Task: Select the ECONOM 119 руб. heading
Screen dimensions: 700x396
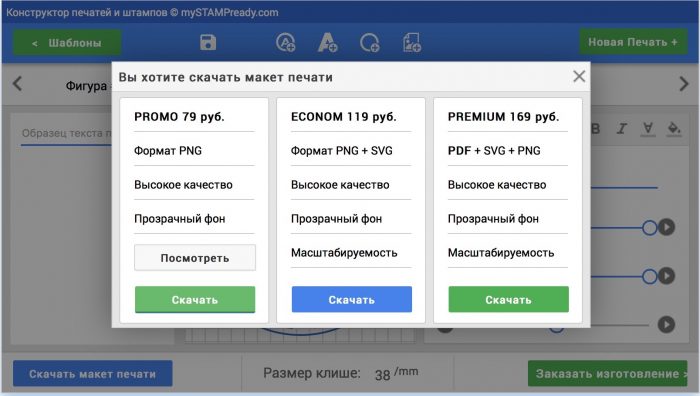Action: [x=344, y=117]
